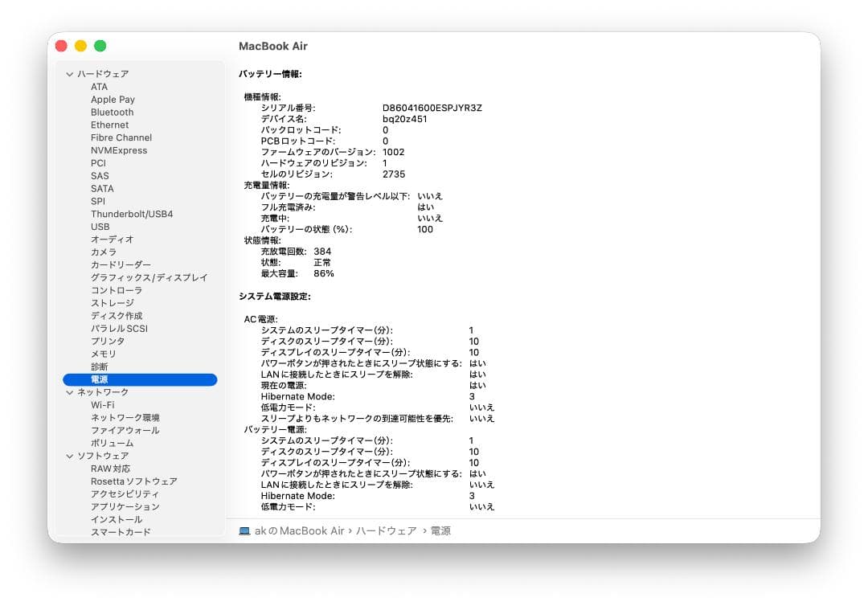This screenshot has width=868, height=606.
Task: Select Apple Pay in the sidebar
Action: tap(113, 99)
